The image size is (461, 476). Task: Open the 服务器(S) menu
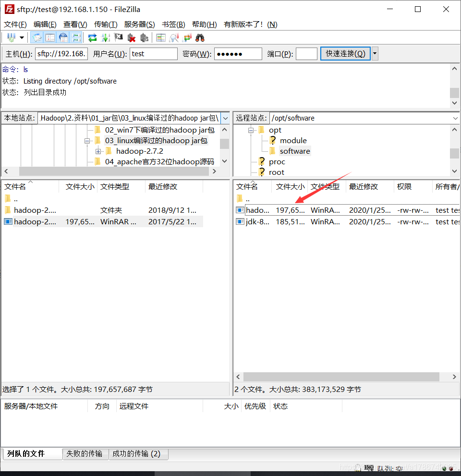140,24
